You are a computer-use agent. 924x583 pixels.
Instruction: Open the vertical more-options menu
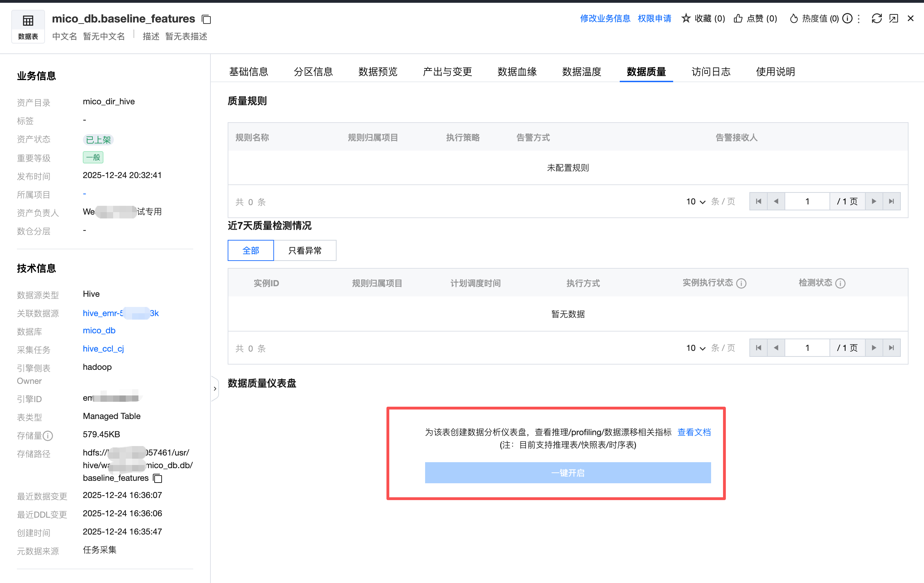tap(859, 18)
